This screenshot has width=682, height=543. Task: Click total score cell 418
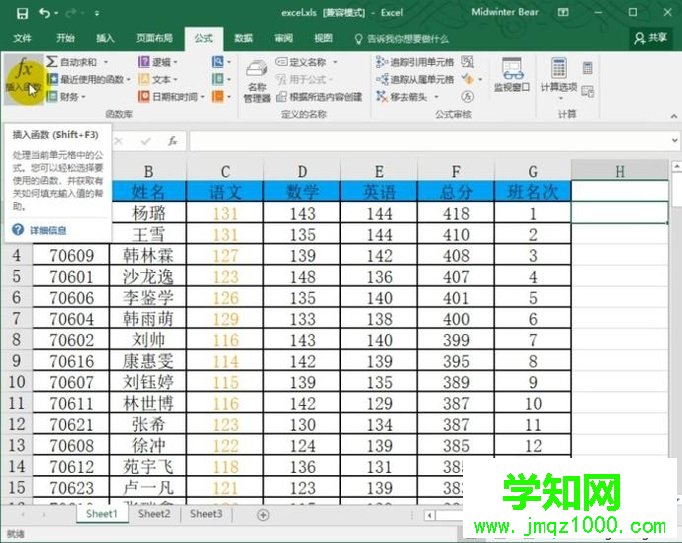coord(456,213)
